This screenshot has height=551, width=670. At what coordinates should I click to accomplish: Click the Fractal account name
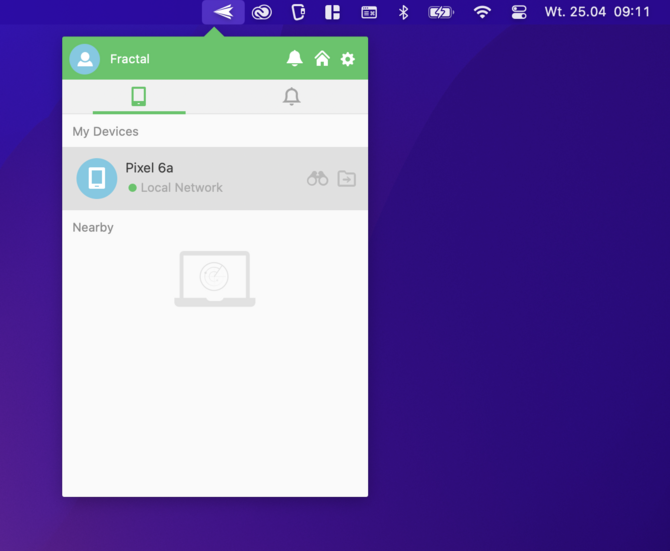[x=130, y=59]
